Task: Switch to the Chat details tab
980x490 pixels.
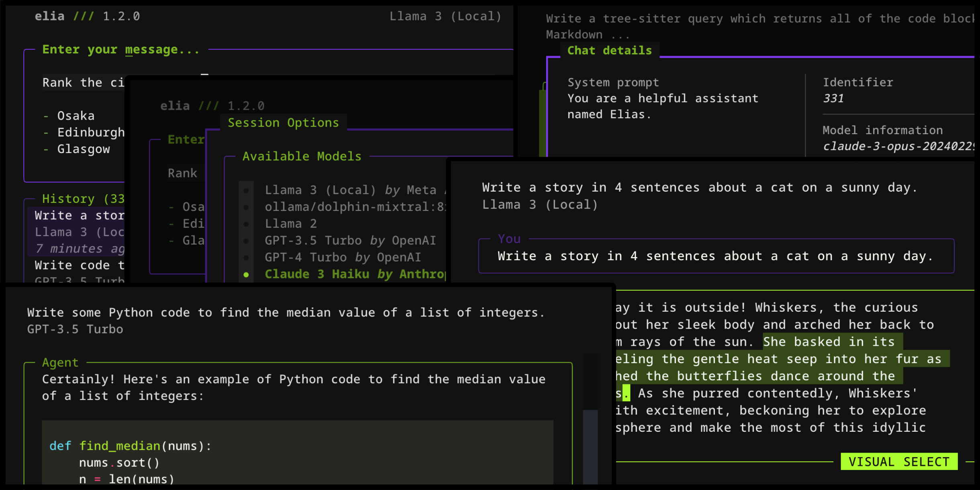Action: (609, 50)
